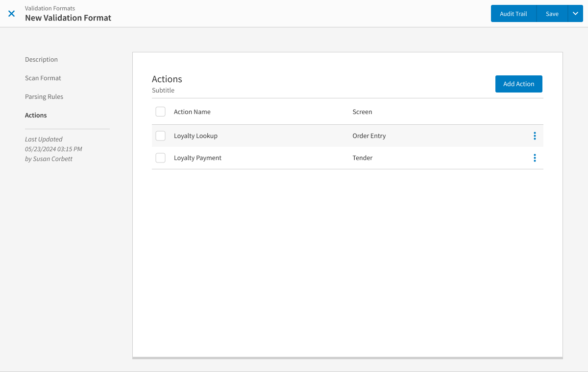Select the Loyalty Payment row

[x=197, y=158]
